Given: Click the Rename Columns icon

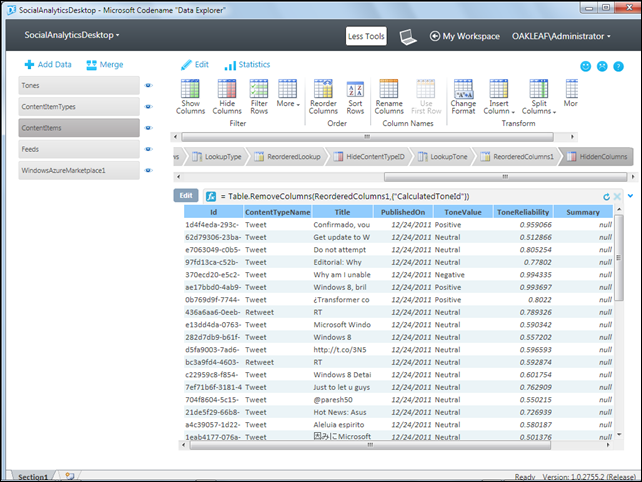Looking at the screenshot, I should pyautogui.click(x=389, y=90).
